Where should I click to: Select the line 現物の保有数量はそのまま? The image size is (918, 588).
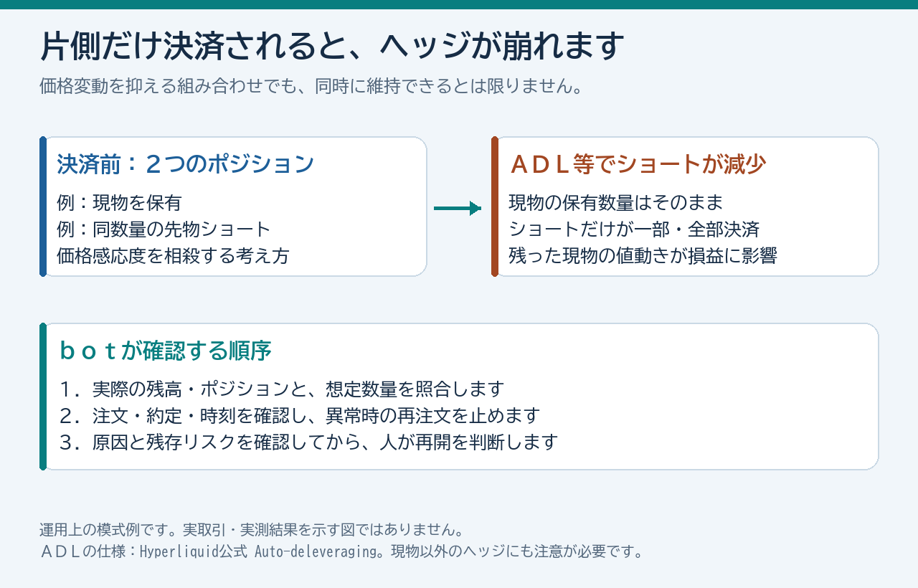point(616,203)
